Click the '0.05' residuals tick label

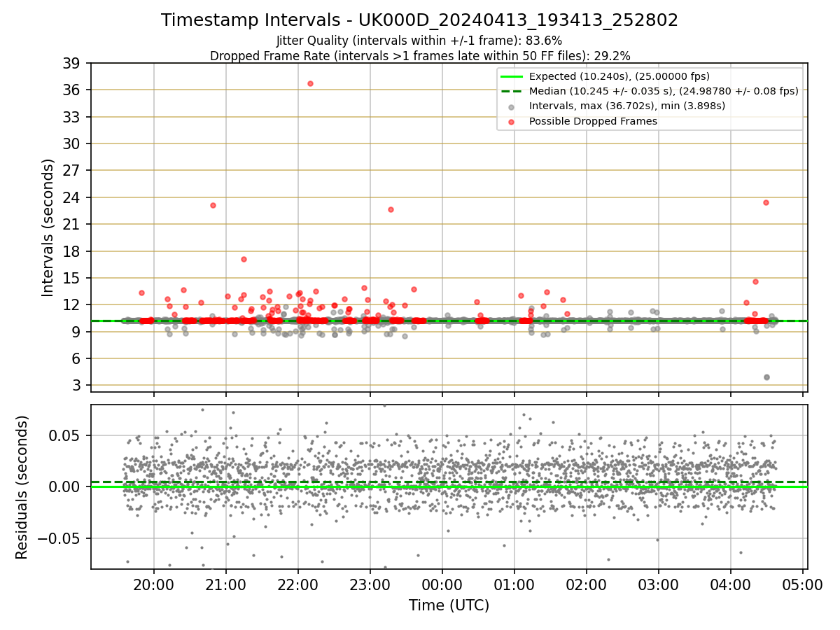click(66, 435)
